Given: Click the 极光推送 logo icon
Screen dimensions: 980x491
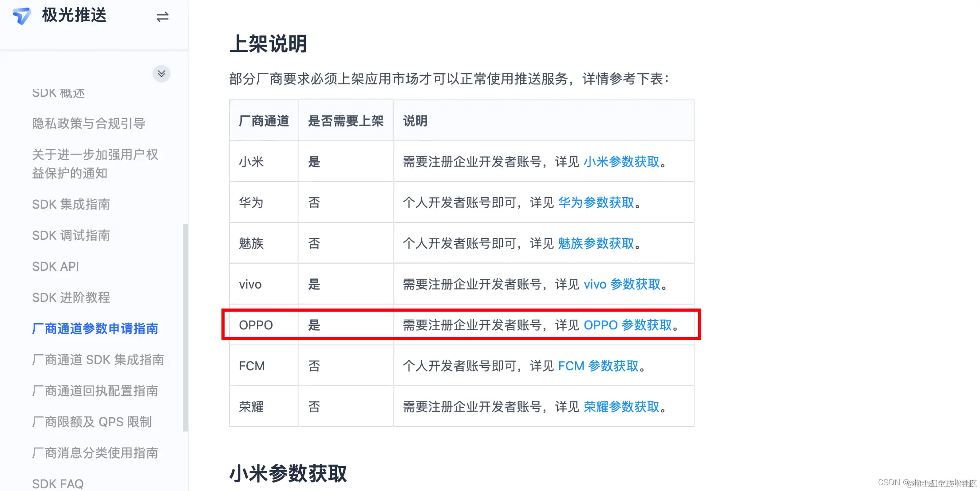Looking at the screenshot, I should point(22,16).
